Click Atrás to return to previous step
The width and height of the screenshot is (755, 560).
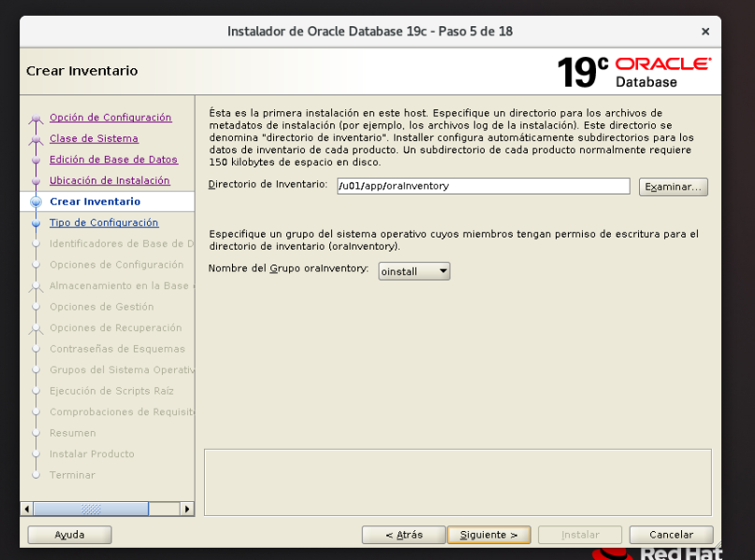(404, 534)
